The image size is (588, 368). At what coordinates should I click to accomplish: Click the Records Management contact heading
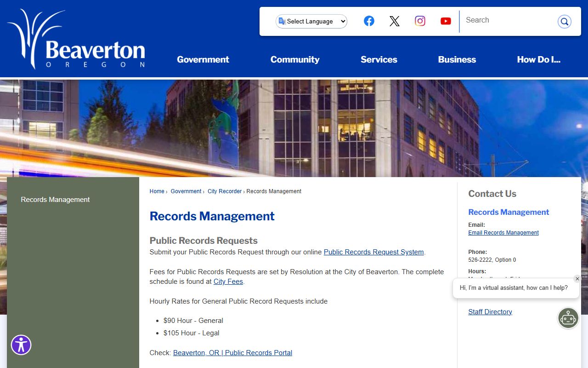509,212
